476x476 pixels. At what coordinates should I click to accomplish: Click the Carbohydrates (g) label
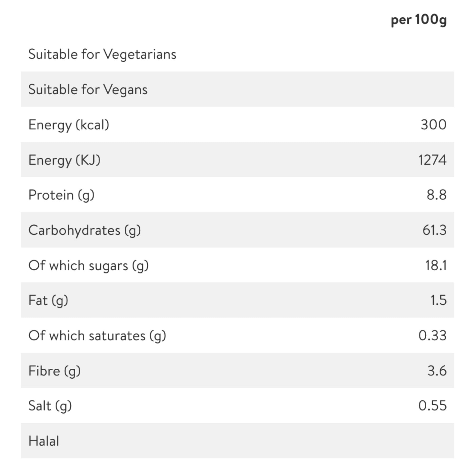click(84, 230)
